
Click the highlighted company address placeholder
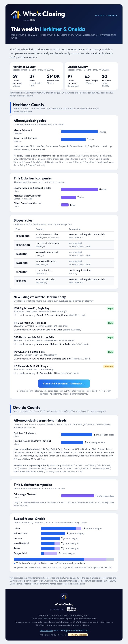[78, 635]
